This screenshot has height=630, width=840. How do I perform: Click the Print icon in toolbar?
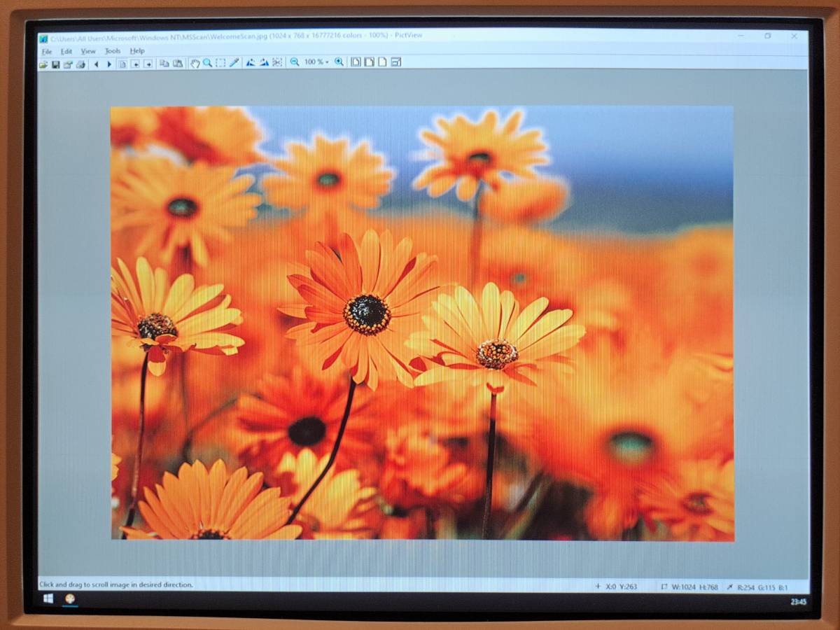80,64
